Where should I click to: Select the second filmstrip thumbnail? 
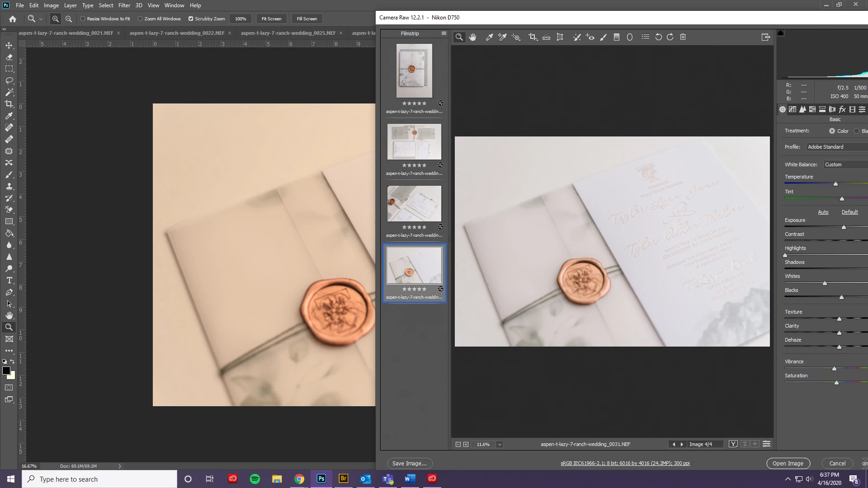[414, 141]
